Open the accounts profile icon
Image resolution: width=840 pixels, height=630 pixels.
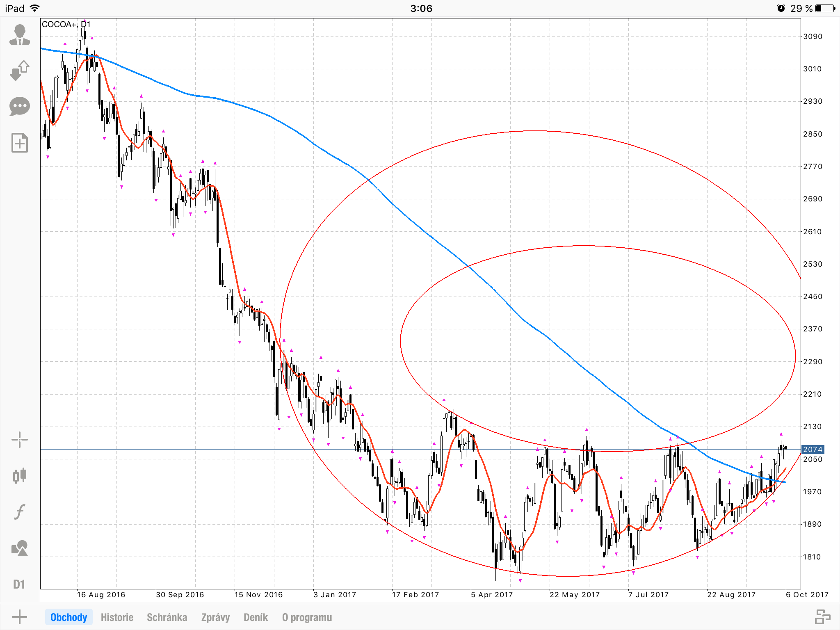20,34
